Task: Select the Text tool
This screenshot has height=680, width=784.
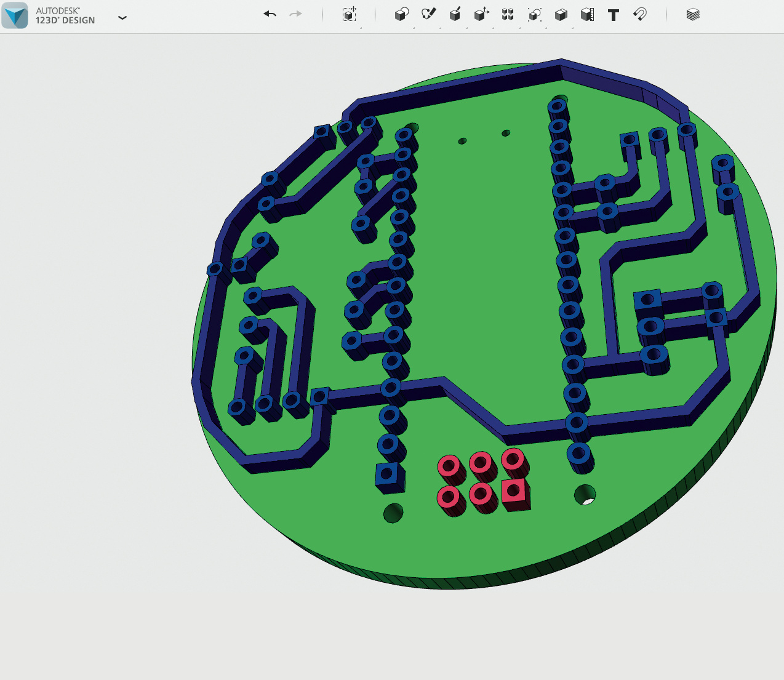Action: [x=613, y=15]
